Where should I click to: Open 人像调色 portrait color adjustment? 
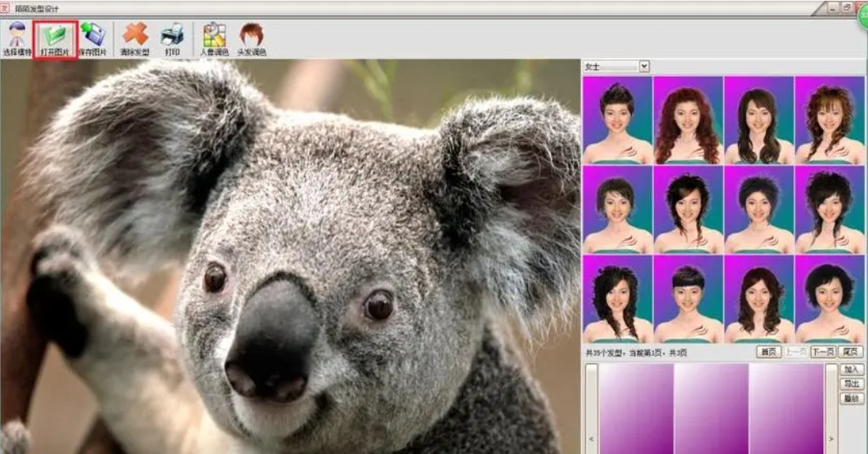tap(214, 39)
